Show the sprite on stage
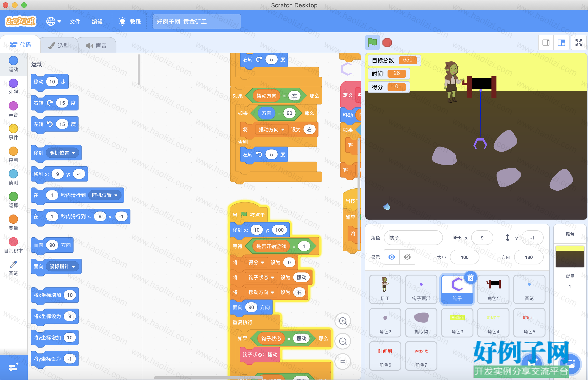The width and height of the screenshot is (588, 380). [391, 257]
